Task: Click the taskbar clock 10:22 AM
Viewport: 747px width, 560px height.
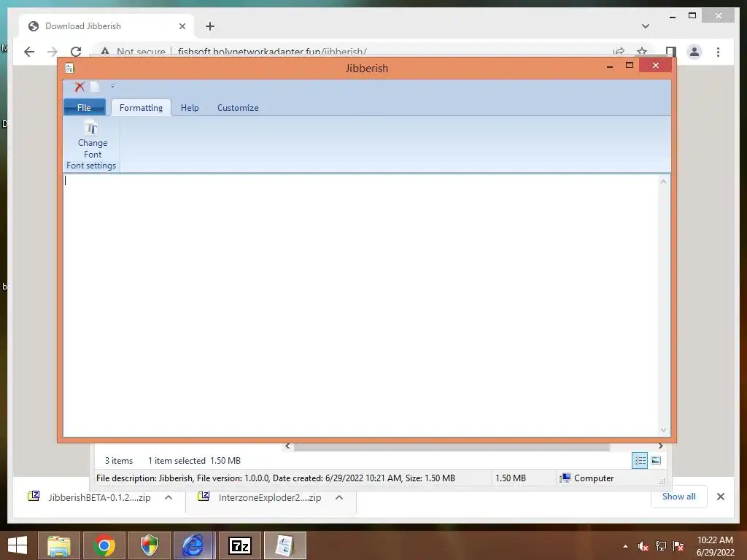Action: click(x=715, y=540)
